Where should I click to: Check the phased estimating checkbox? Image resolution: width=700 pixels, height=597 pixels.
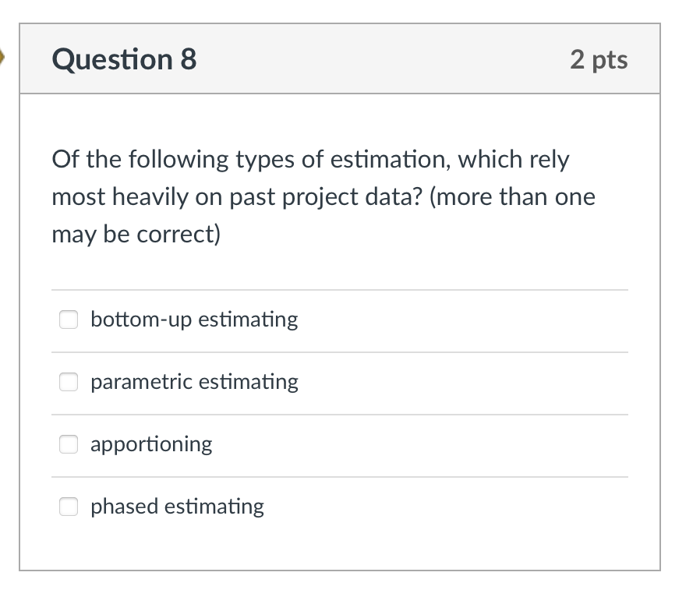(x=69, y=507)
